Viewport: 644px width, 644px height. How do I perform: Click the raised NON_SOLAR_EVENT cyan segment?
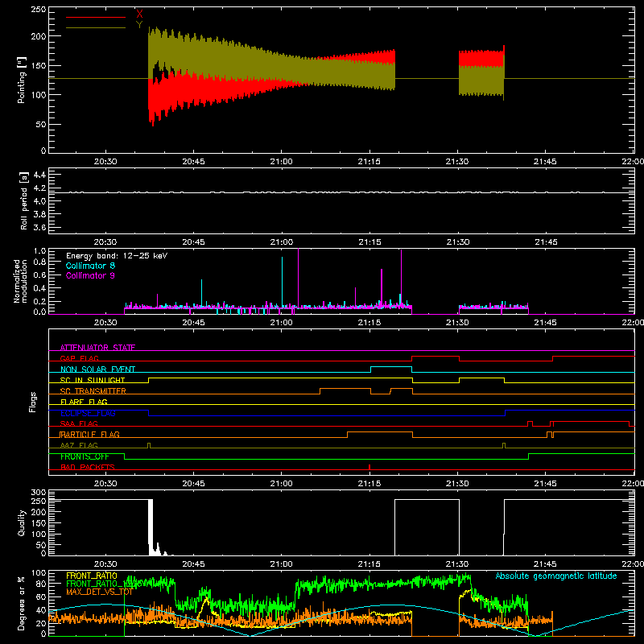(391, 367)
